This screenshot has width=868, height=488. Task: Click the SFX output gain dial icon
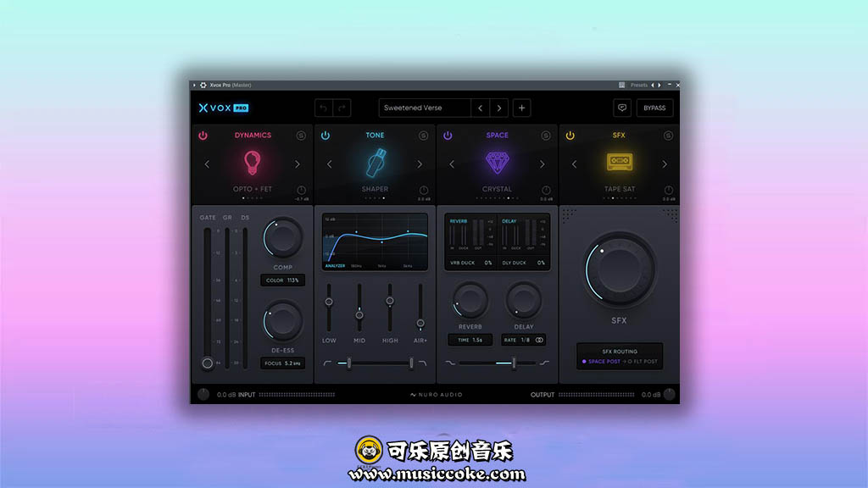point(668,191)
